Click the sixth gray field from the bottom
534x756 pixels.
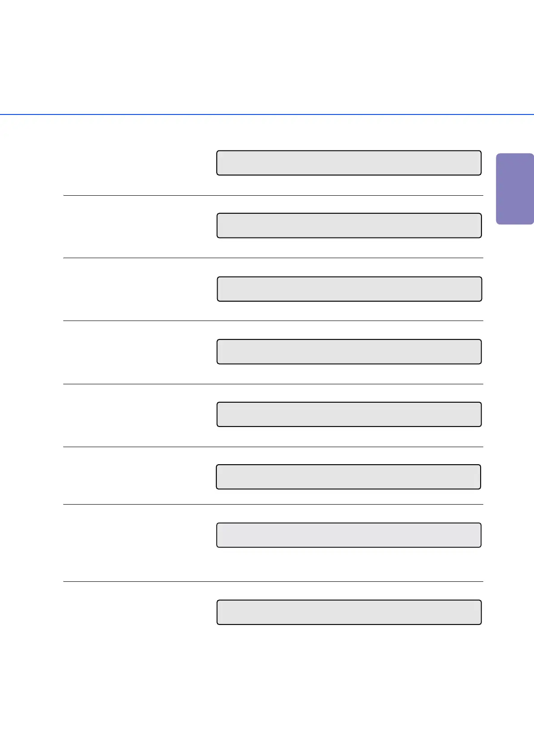click(x=349, y=289)
